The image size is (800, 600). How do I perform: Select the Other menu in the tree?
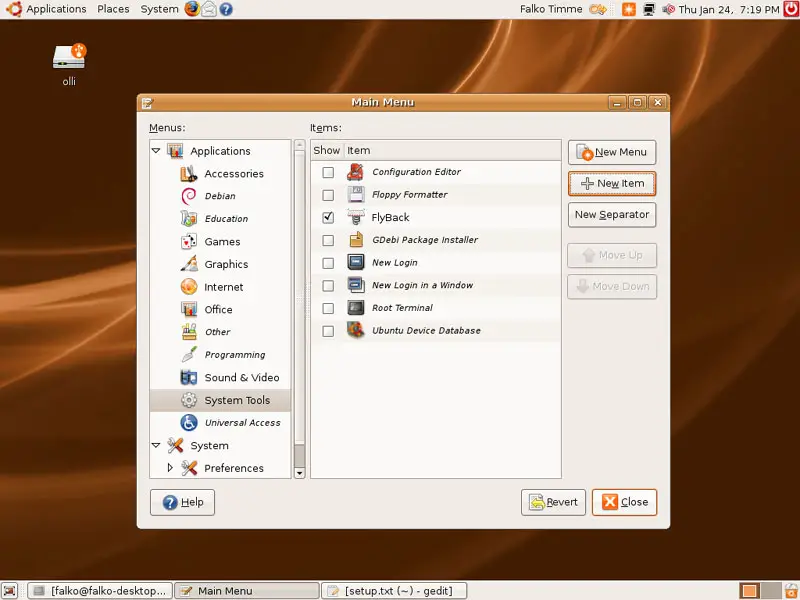(x=220, y=332)
